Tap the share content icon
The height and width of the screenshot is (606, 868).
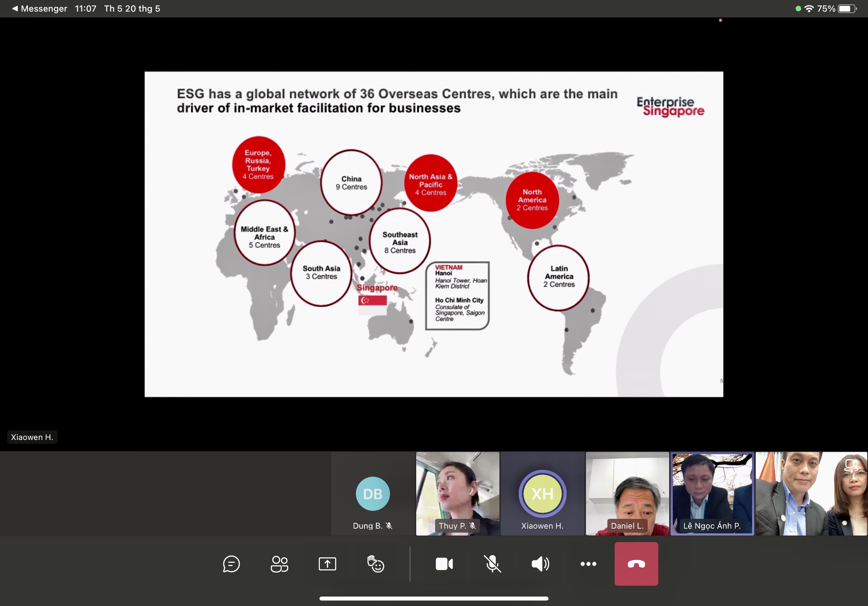coord(328,564)
